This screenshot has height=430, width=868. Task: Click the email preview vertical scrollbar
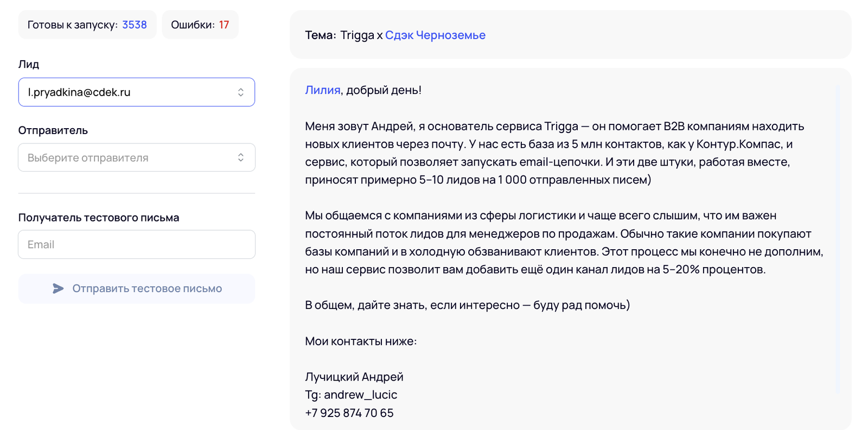838,239
